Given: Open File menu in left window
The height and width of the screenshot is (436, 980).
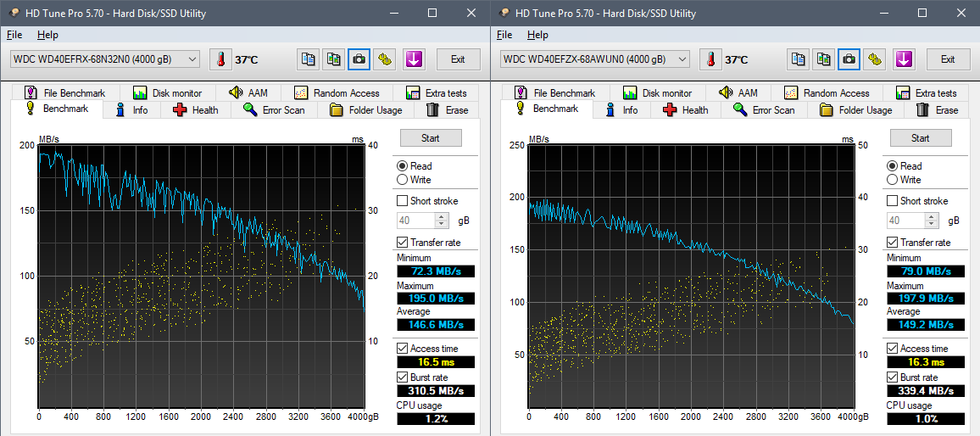Looking at the screenshot, I should [x=14, y=35].
